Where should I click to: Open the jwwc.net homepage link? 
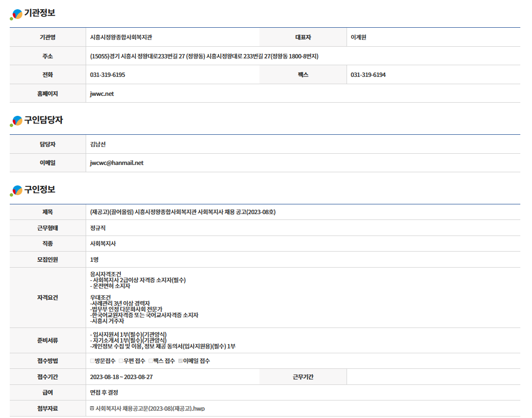102,94
